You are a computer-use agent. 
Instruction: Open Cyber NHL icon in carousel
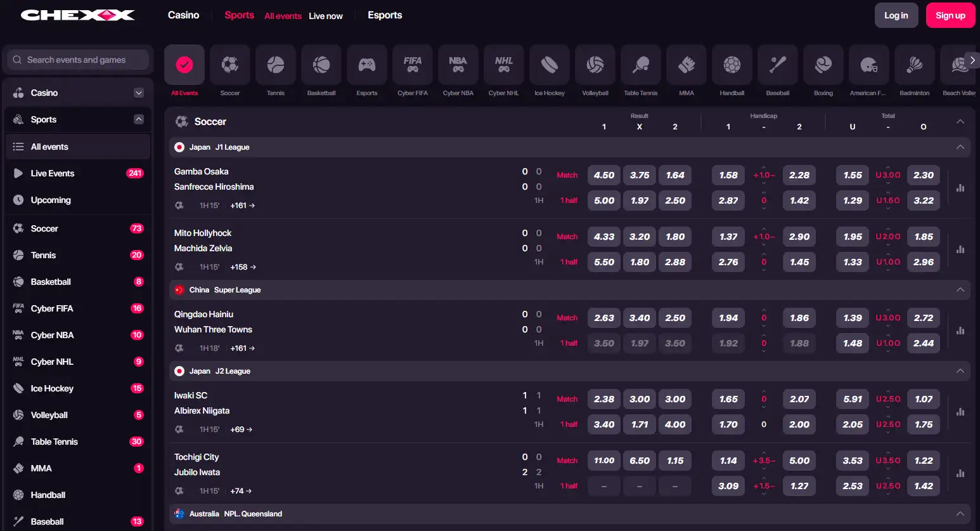(504, 65)
